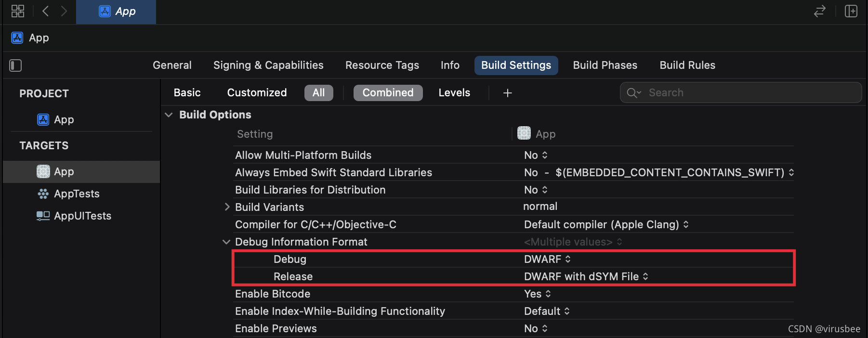Screen dimensions: 868x338
Task: Change Enable Bitcode Yes value
Action: (x=538, y=294)
